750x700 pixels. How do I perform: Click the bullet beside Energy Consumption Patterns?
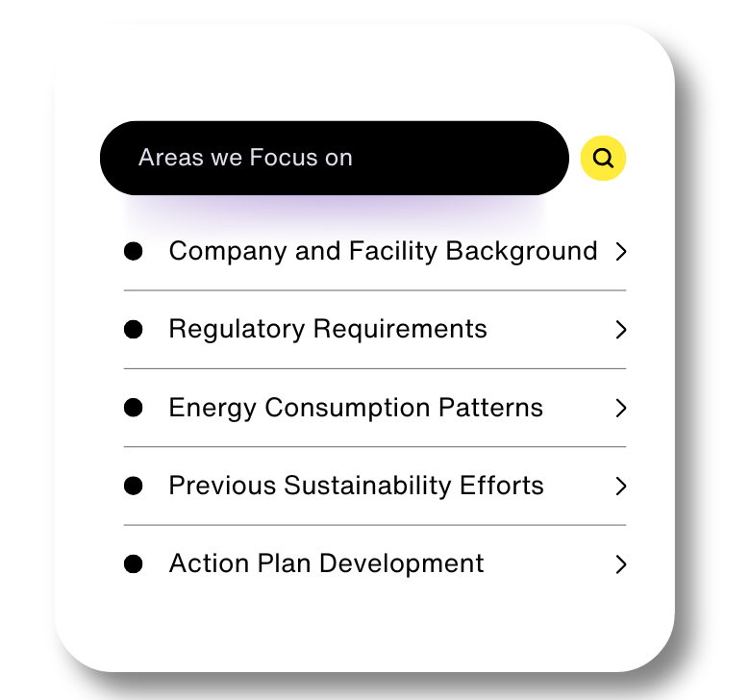[134, 408]
